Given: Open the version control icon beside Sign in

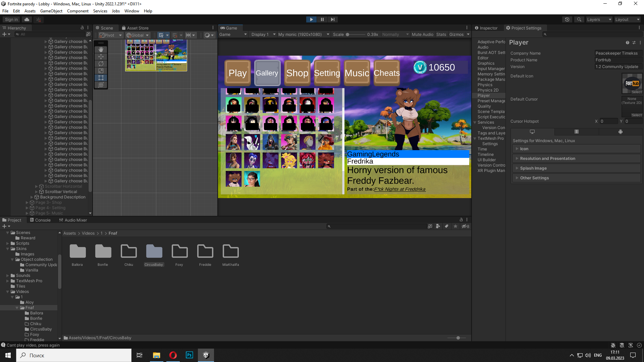Looking at the screenshot, I should [x=38, y=19].
